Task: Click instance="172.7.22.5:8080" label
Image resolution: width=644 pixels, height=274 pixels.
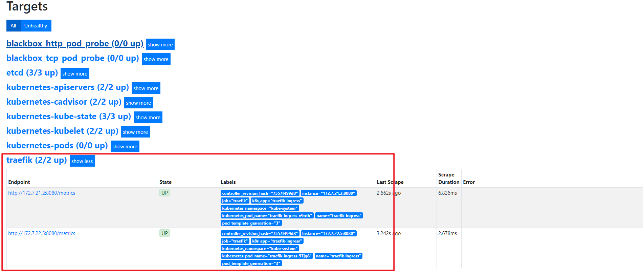Action: (329, 234)
